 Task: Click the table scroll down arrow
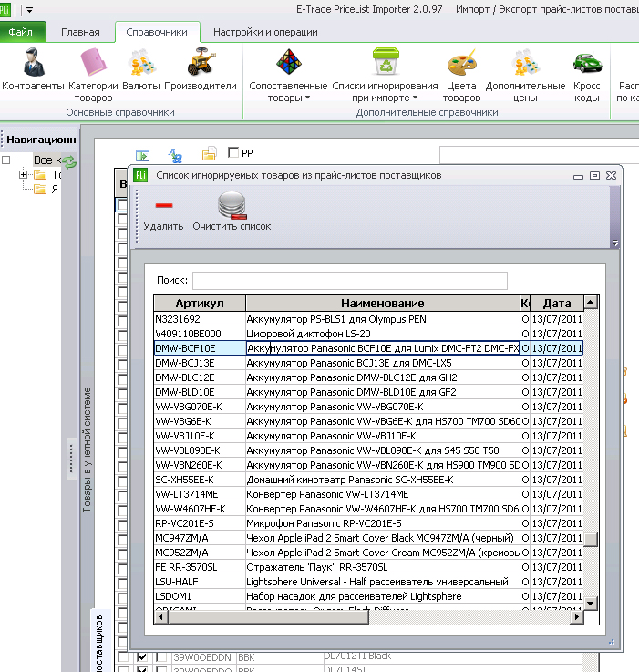point(591,604)
